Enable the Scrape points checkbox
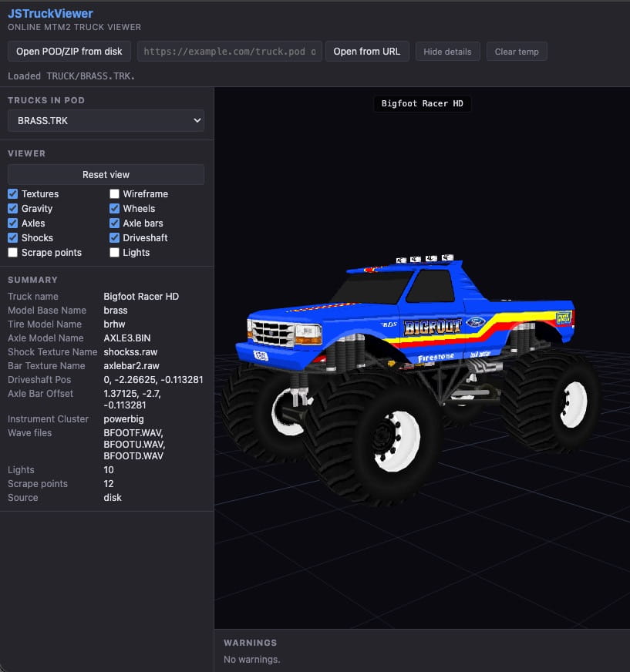This screenshot has width=630, height=672. click(x=13, y=253)
